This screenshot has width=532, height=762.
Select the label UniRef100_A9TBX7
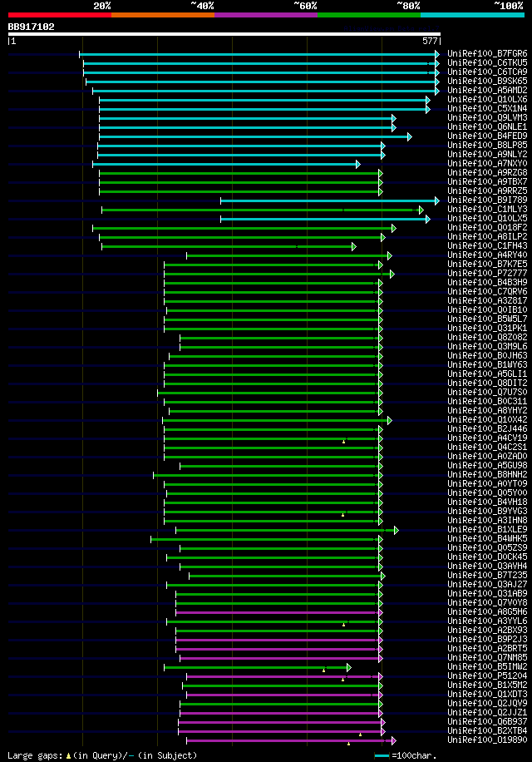coord(487,181)
